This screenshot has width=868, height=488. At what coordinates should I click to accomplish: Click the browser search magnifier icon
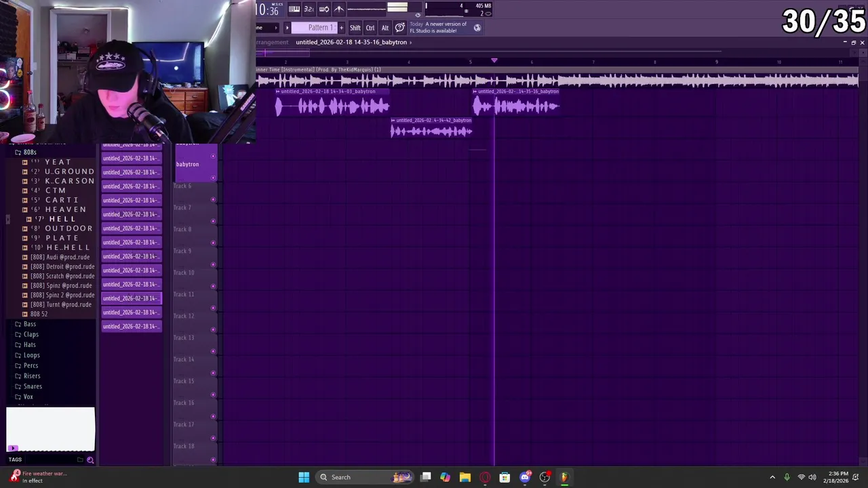click(x=90, y=460)
